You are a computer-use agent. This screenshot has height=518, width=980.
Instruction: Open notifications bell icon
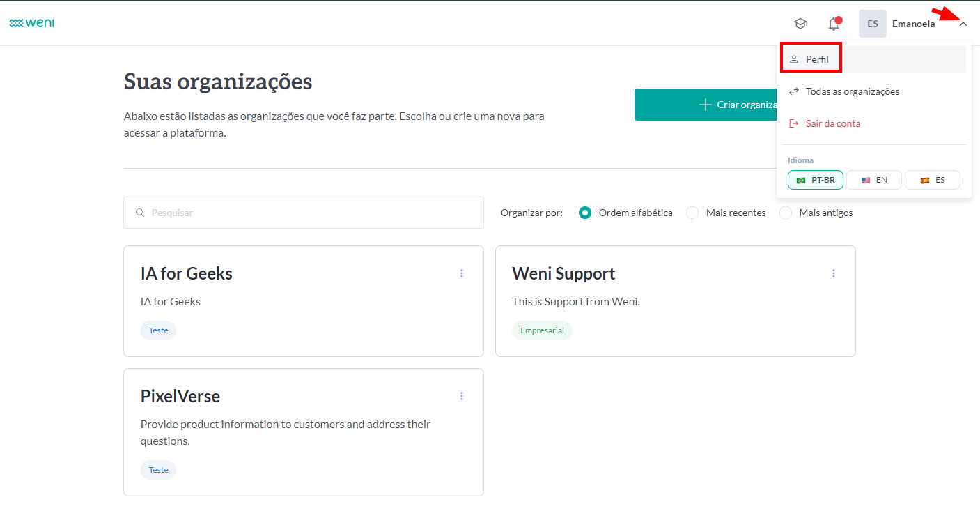pos(833,24)
